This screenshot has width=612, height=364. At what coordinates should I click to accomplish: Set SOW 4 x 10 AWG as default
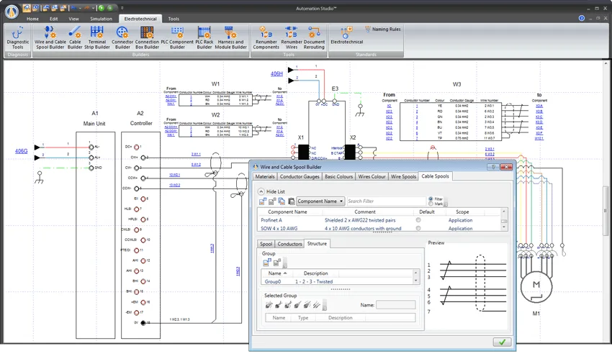tap(418, 228)
